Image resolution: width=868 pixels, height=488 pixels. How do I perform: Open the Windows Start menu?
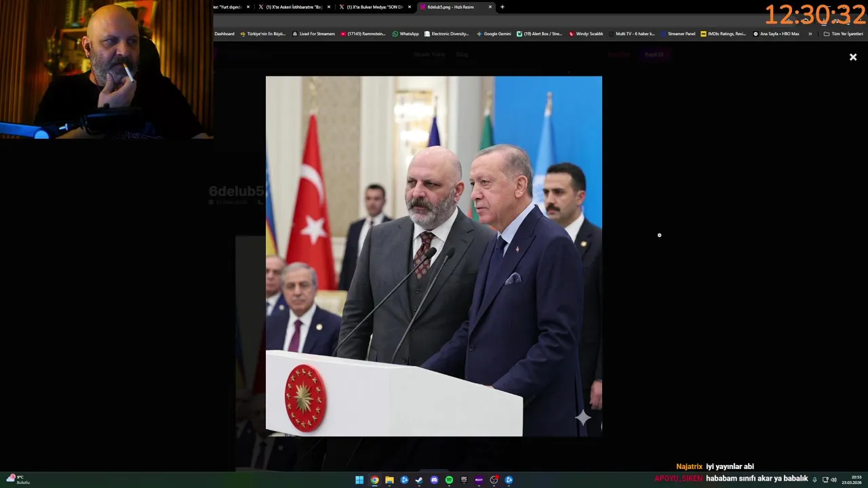coord(359,480)
